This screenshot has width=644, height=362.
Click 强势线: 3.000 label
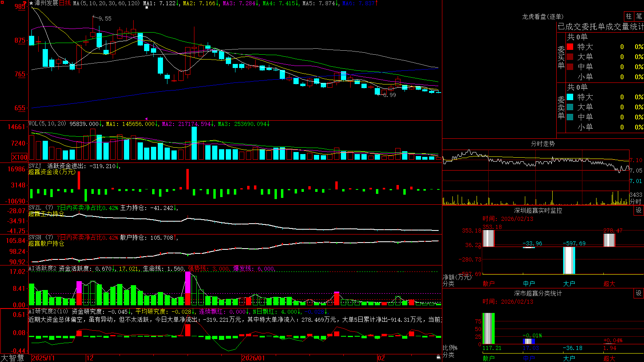[x=209, y=268]
